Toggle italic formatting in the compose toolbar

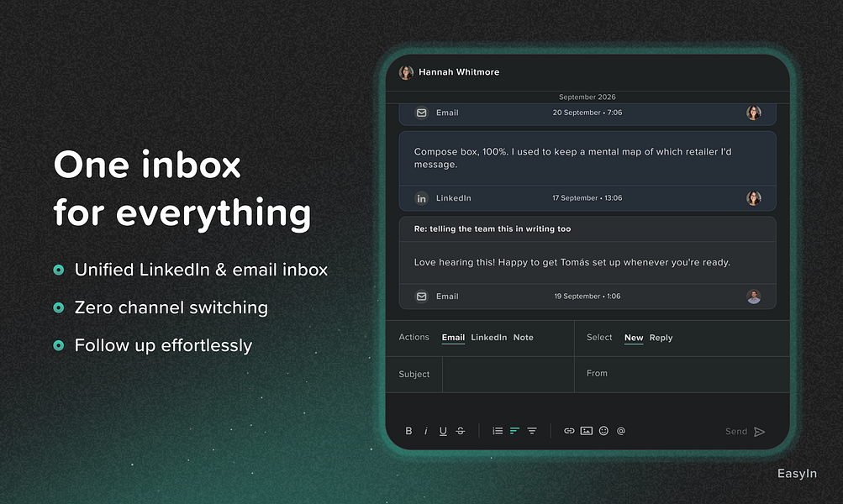click(426, 431)
